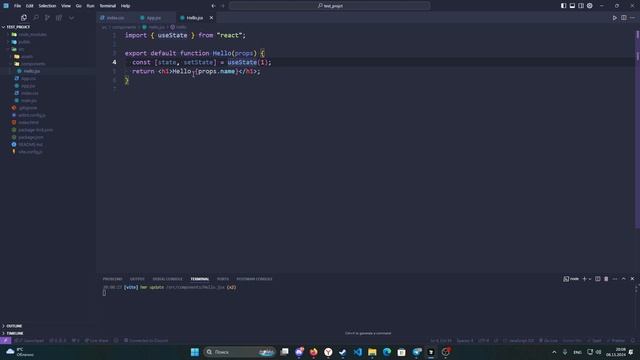Go back with the navigation arrow

pyautogui.click(x=213, y=6)
